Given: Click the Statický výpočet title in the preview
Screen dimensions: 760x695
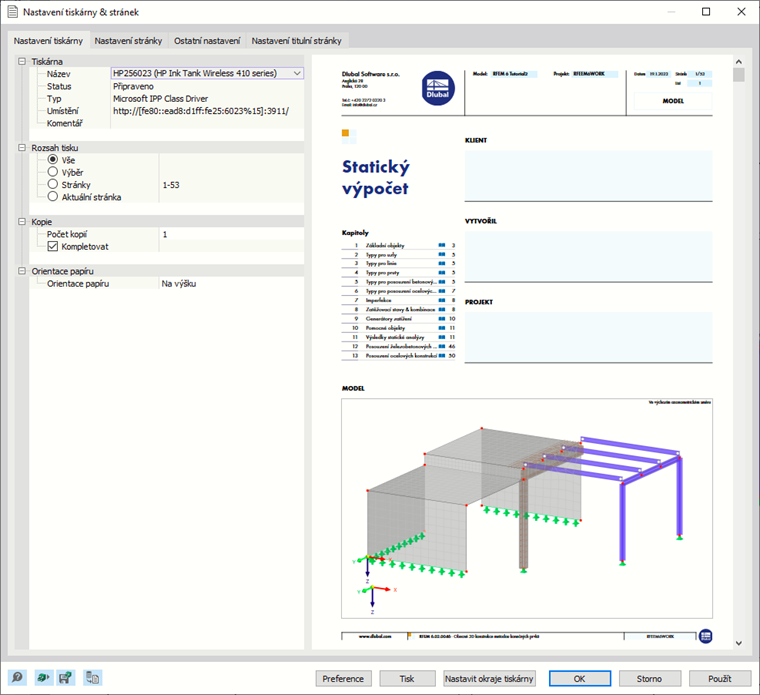Looking at the screenshot, I should (x=376, y=177).
